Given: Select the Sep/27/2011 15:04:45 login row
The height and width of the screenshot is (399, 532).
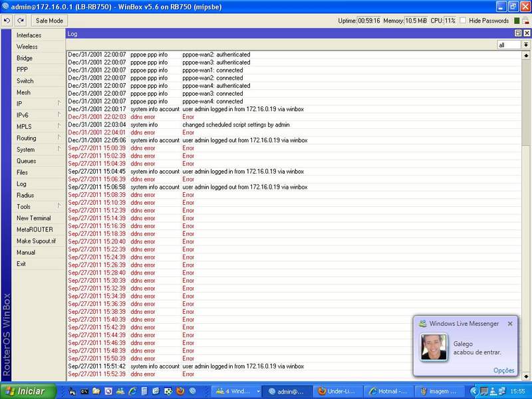Looking at the screenshot, I should (294, 172).
